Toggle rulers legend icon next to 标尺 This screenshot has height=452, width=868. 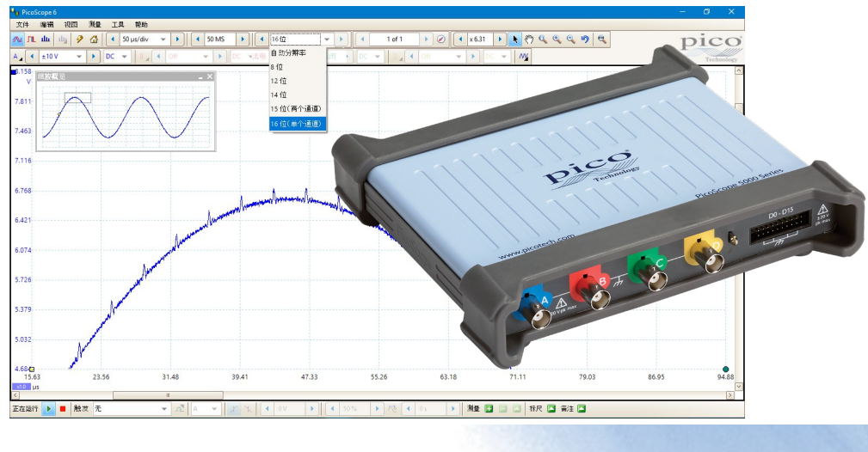point(551,409)
